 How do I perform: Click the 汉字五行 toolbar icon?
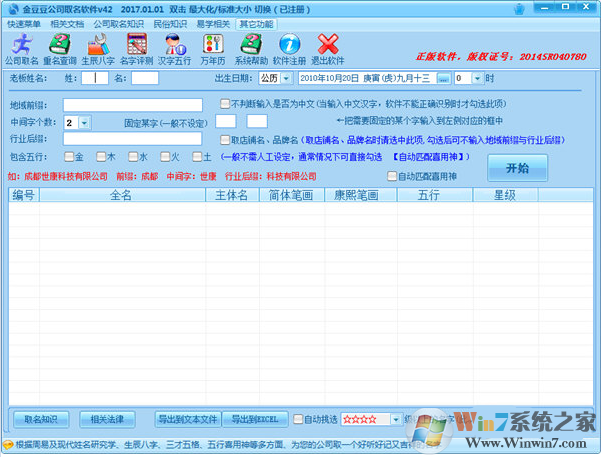(176, 45)
